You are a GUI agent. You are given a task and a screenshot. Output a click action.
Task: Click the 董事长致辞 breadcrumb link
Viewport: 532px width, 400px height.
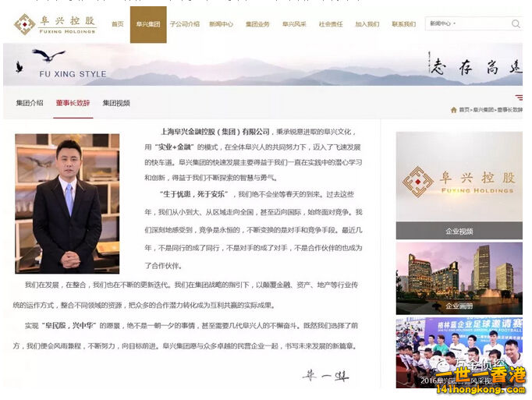click(510, 110)
